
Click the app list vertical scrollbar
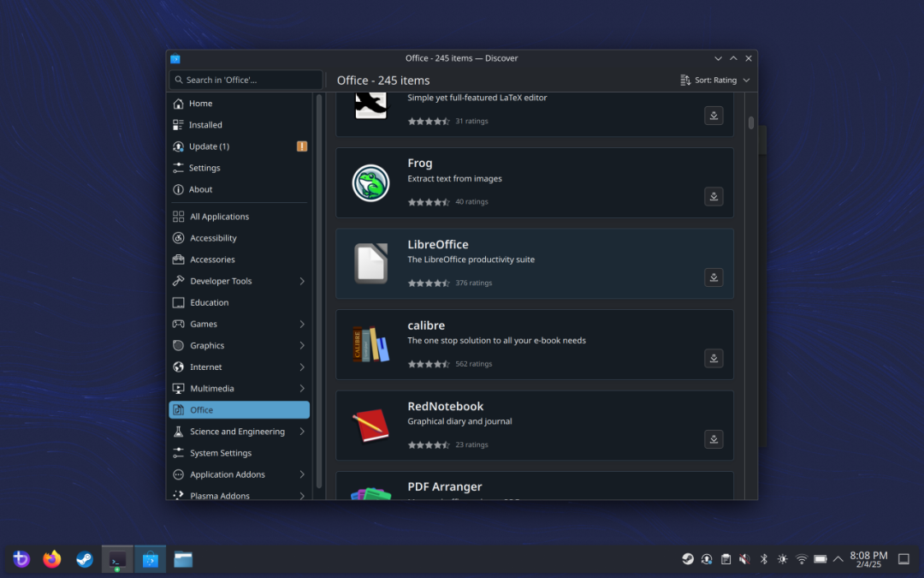point(751,122)
